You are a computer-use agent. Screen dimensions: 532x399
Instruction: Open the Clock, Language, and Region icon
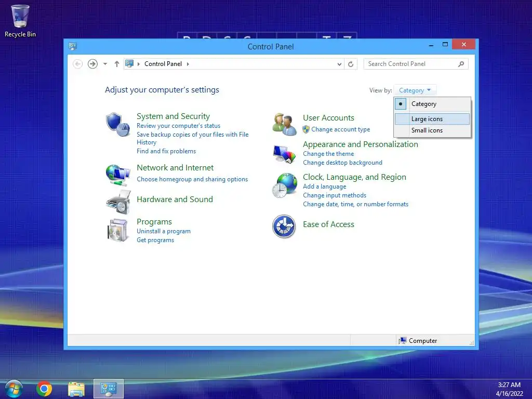pyautogui.click(x=284, y=185)
